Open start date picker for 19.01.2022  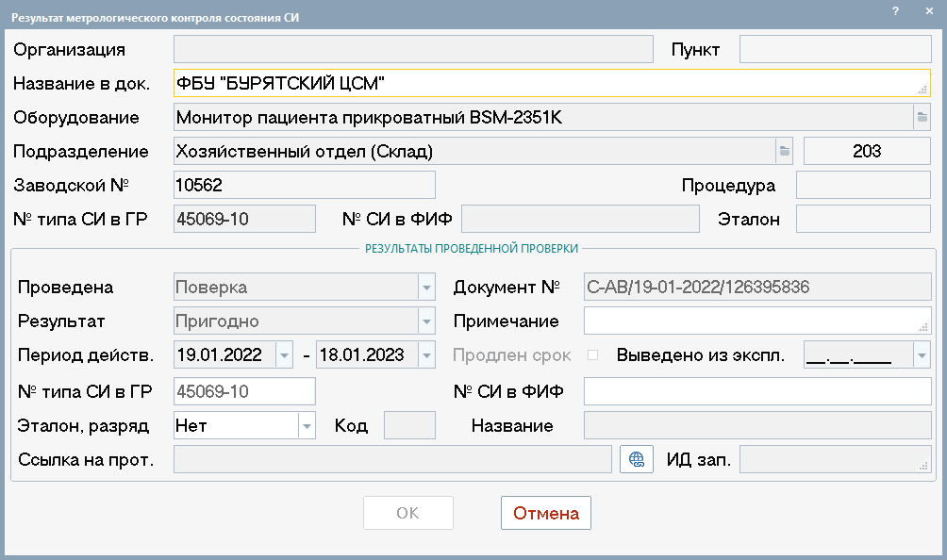284,355
